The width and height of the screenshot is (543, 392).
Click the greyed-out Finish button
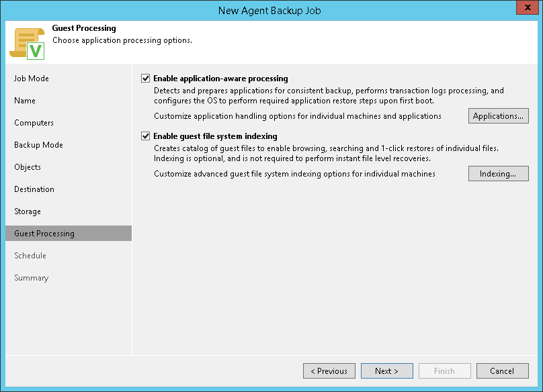click(444, 371)
